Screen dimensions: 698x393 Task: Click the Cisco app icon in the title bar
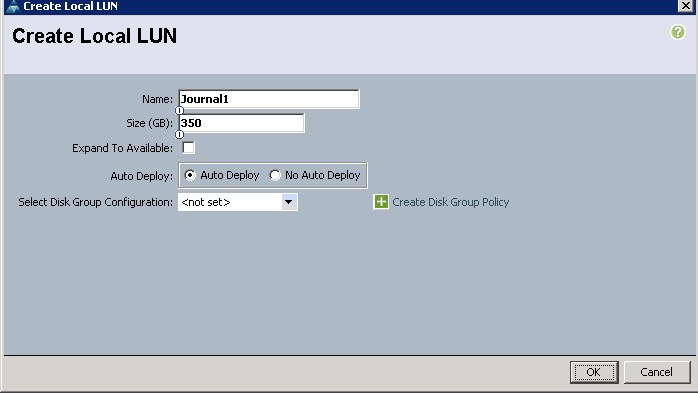tap(12, 6)
